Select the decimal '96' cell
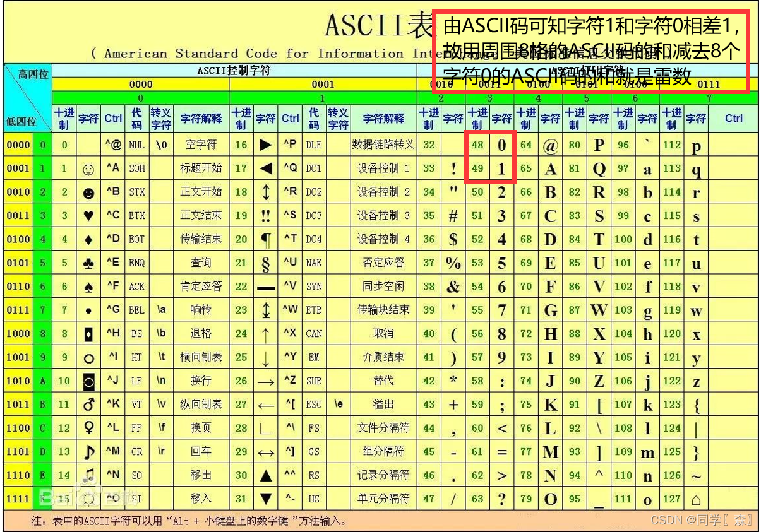The height and width of the screenshot is (532, 761). (x=623, y=145)
